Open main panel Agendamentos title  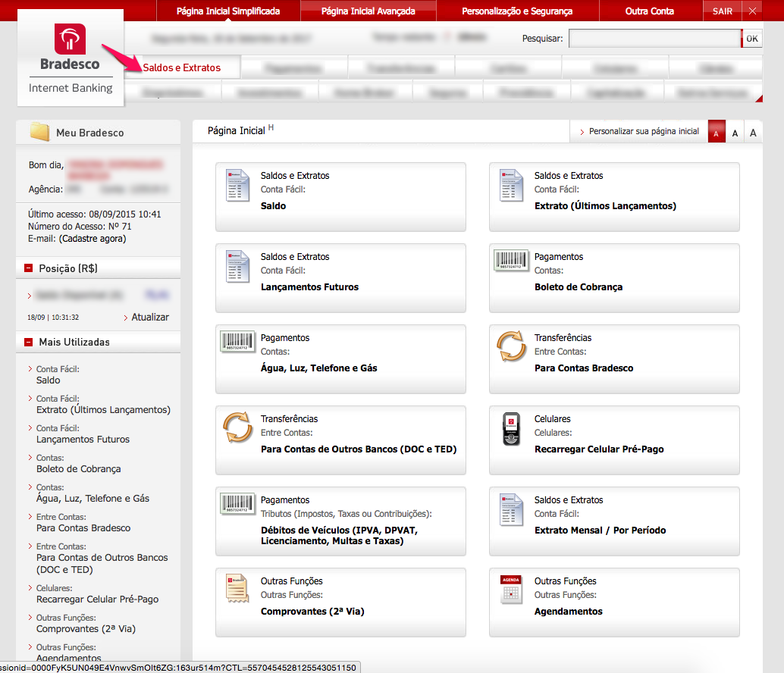[568, 612]
